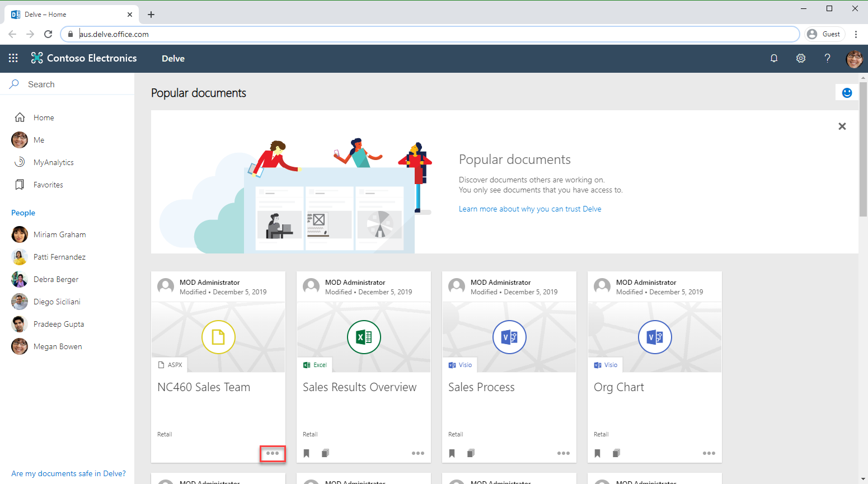This screenshot has width=868, height=484.
Task: Click the search magnifier icon
Action: tap(15, 84)
